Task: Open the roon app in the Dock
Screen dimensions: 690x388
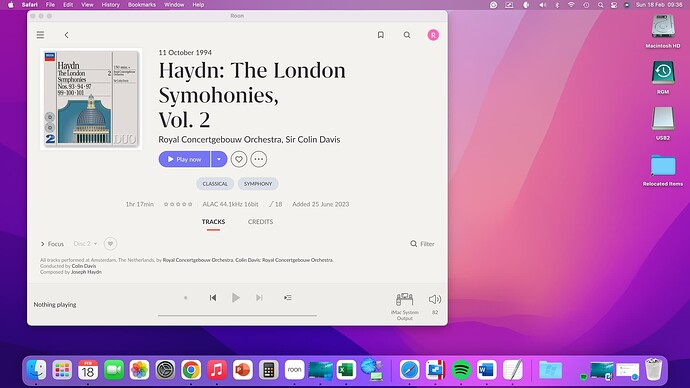Action: point(294,370)
